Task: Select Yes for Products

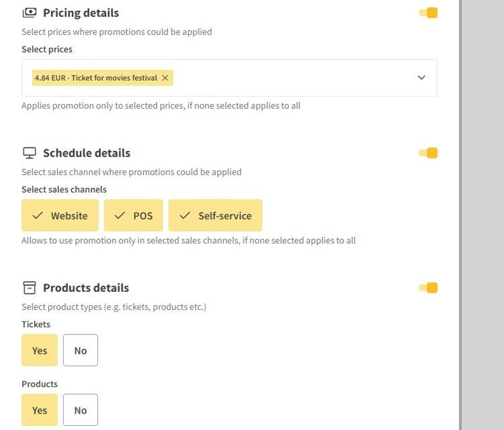Action: point(40,410)
